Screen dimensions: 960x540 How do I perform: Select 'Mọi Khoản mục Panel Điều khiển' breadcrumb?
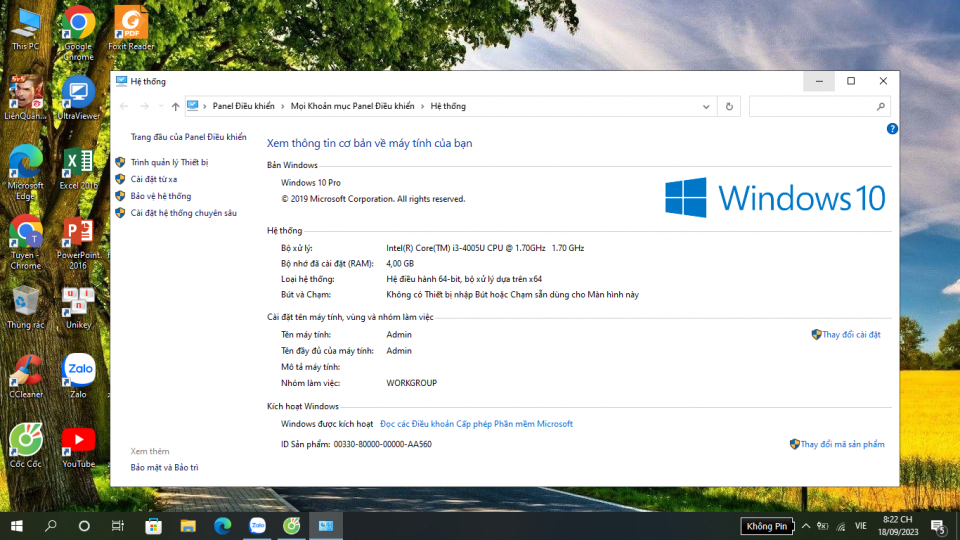(352, 106)
